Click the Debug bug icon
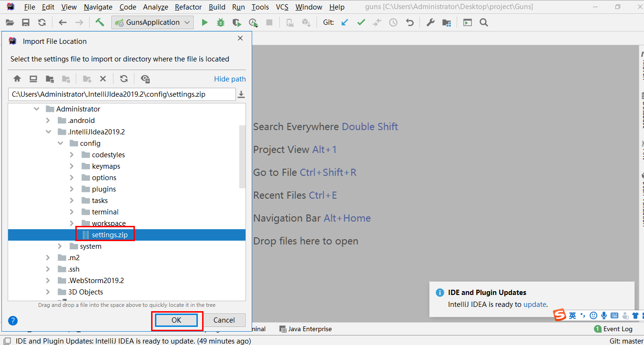This screenshot has width=644, height=345. [x=221, y=22]
